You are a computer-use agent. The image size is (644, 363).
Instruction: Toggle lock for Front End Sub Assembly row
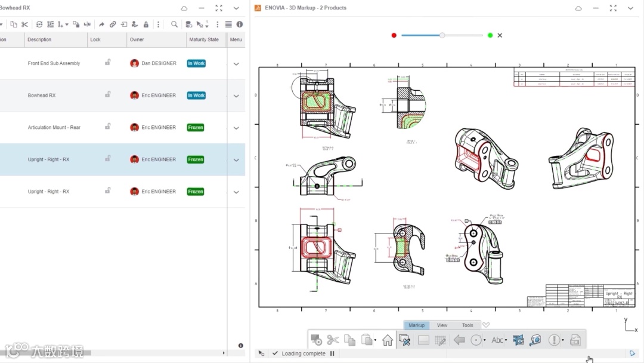[107, 63]
